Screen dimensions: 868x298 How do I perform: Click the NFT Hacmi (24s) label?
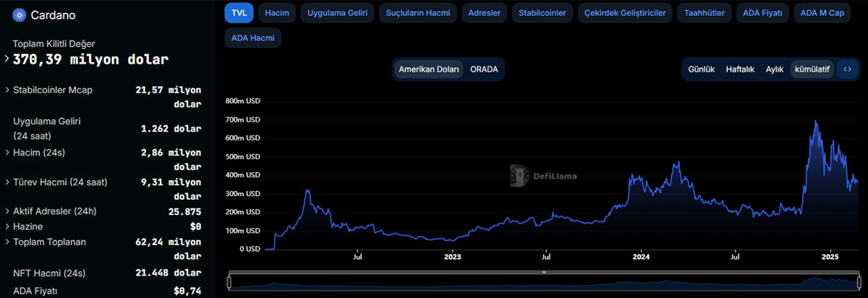tap(49, 273)
